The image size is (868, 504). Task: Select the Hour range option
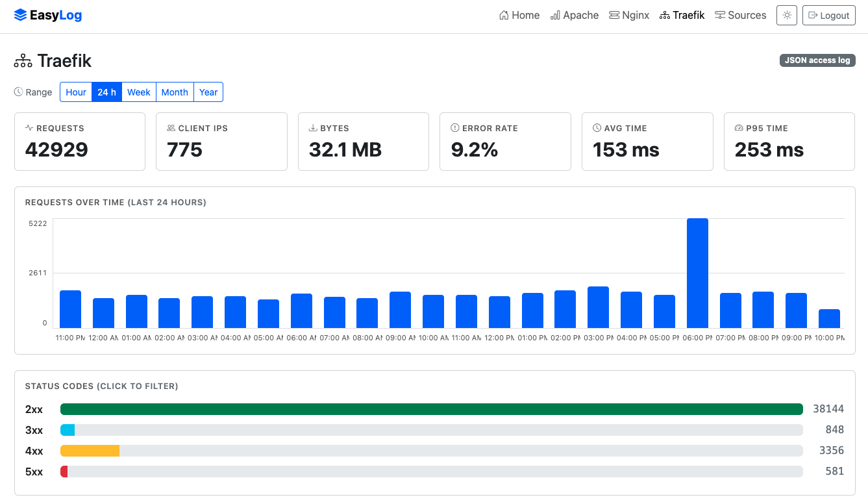[76, 92]
